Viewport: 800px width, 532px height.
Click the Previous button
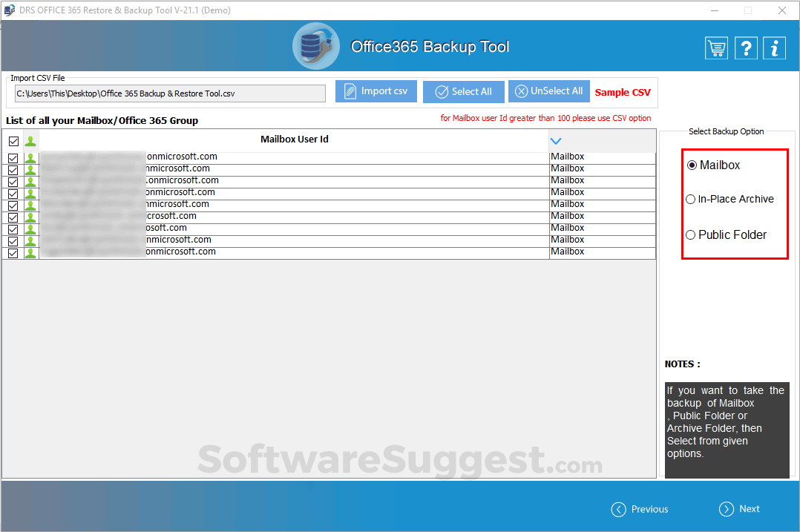[x=640, y=509]
